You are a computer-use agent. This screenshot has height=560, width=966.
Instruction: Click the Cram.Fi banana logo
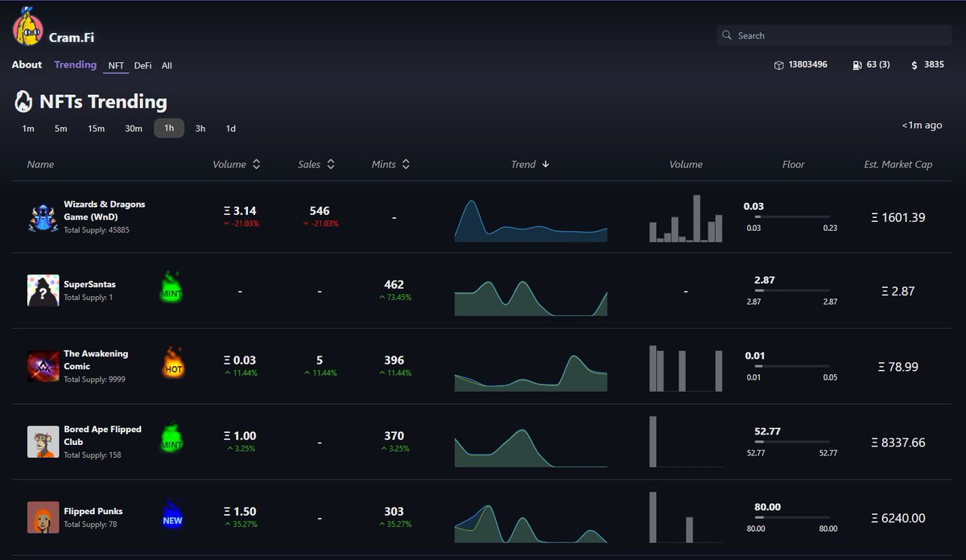pos(27,27)
